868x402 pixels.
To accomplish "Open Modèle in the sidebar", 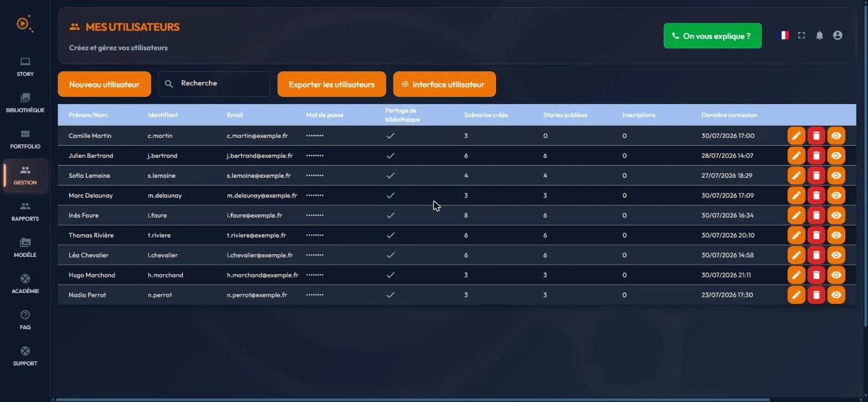I will pos(25,248).
